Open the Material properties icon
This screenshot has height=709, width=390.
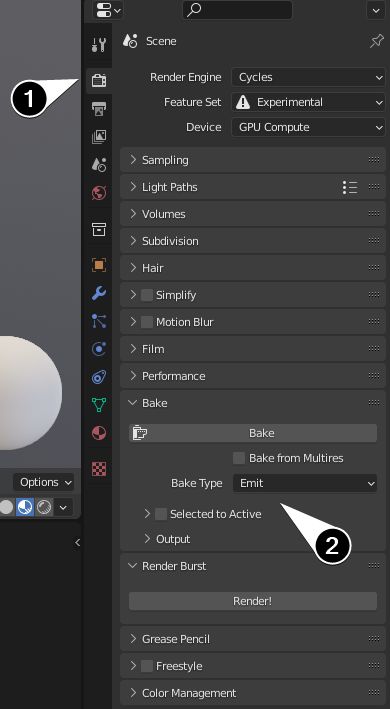tap(99, 433)
